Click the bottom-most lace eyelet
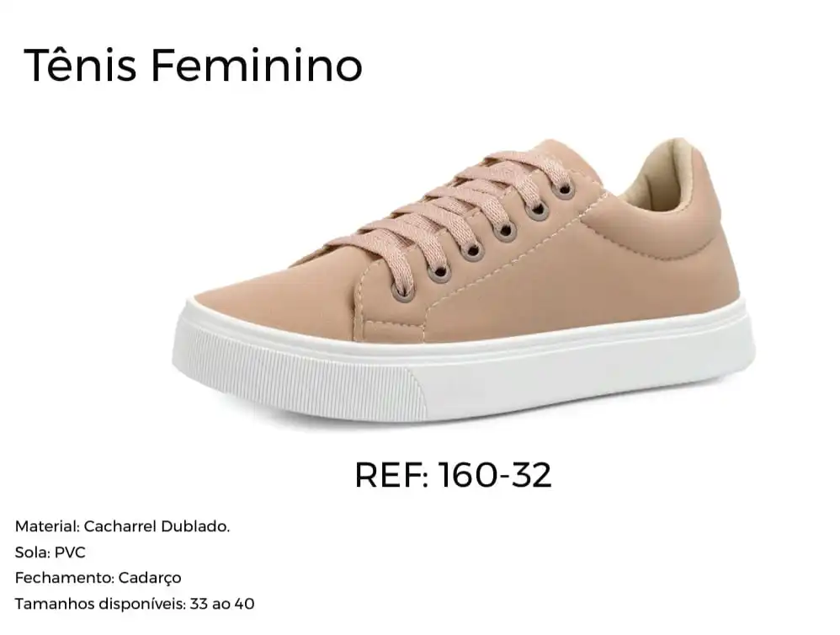This screenshot has width=840, height=635. (x=403, y=292)
